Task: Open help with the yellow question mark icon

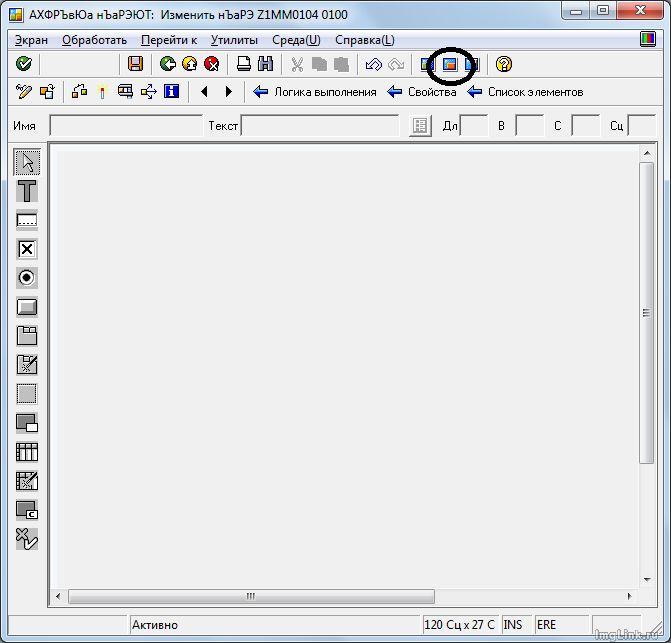Action: click(504, 64)
